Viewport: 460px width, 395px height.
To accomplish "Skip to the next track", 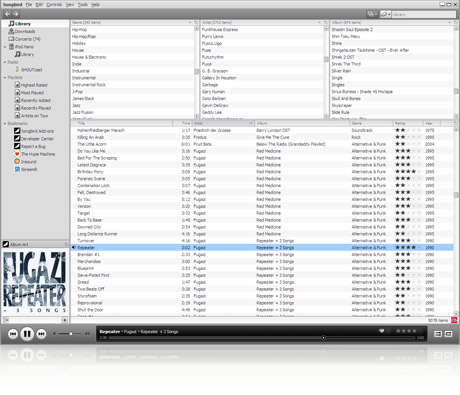I will 41,334.
